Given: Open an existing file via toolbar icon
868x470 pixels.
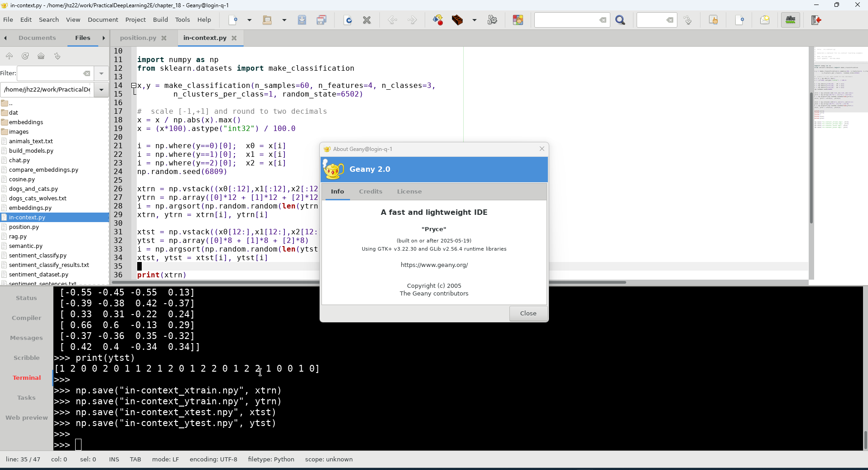Looking at the screenshot, I should 267,20.
